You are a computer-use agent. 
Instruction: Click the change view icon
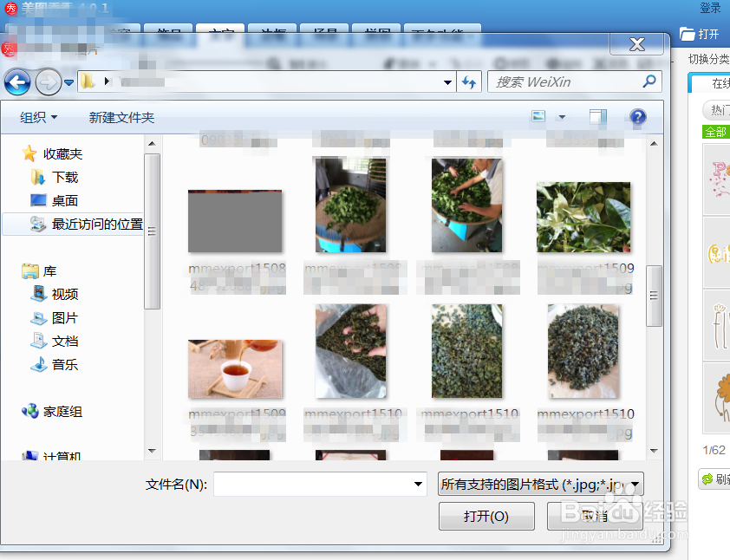click(538, 116)
